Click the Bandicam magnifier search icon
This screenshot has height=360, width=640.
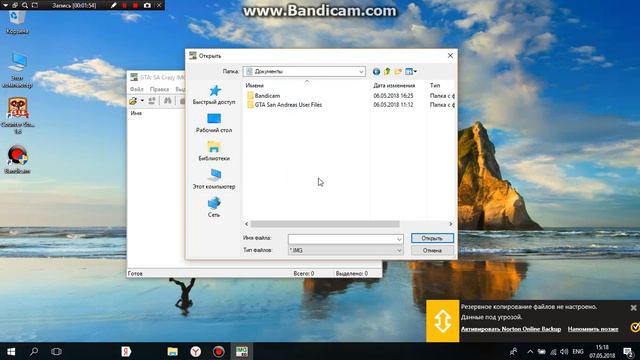tap(25, 5)
